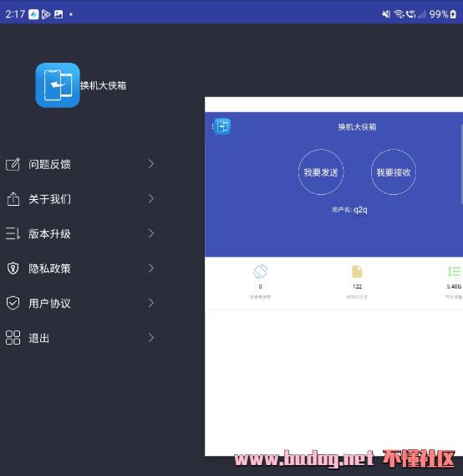Click the 换机大侠箱 name beside drawer logo

coord(103,85)
